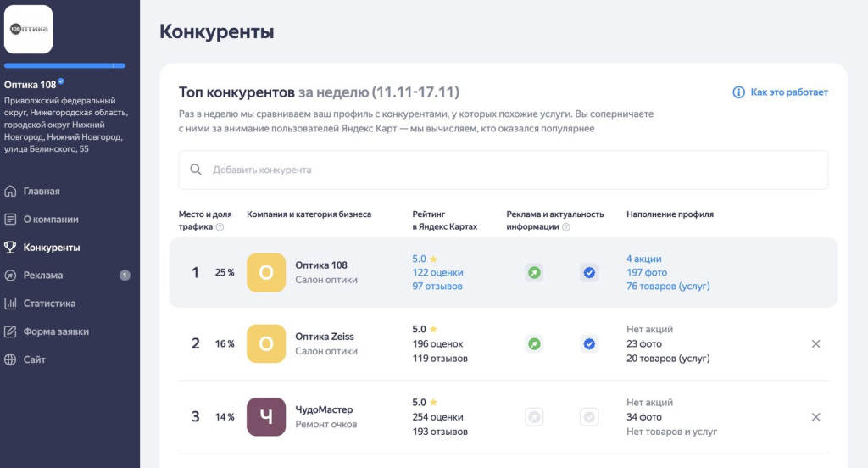
Task: Click the О компании document icon
Action: pos(10,220)
